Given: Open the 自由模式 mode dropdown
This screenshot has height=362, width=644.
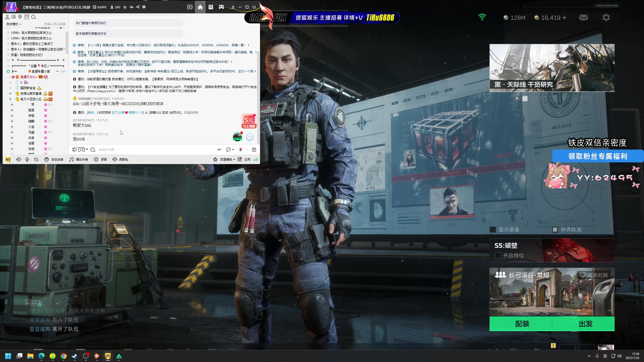Looking at the screenshot, I should coord(14,24).
